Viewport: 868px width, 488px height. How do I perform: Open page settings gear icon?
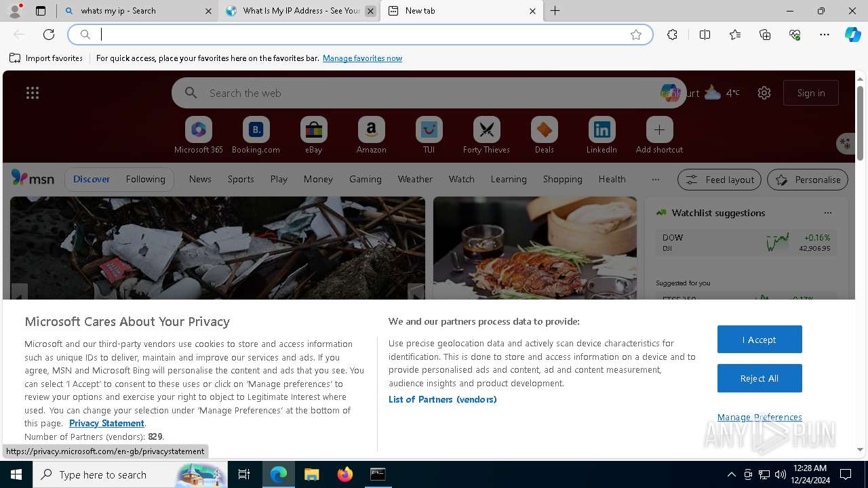(x=764, y=93)
